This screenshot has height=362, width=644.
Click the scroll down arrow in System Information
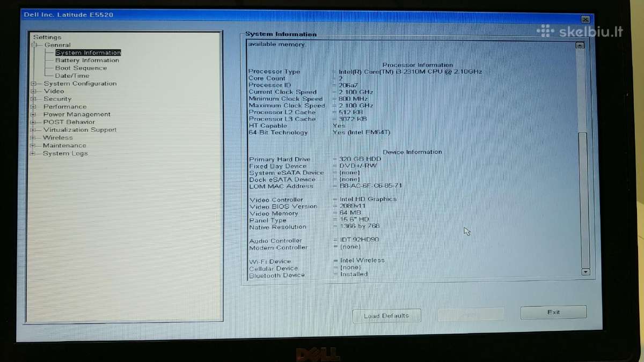coord(585,272)
